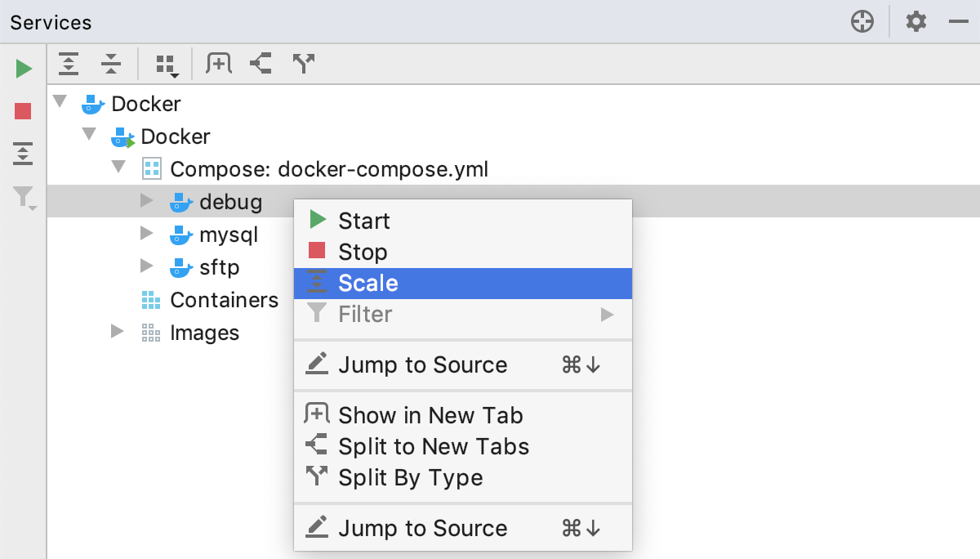Select the sftp service in the tree

point(220,267)
